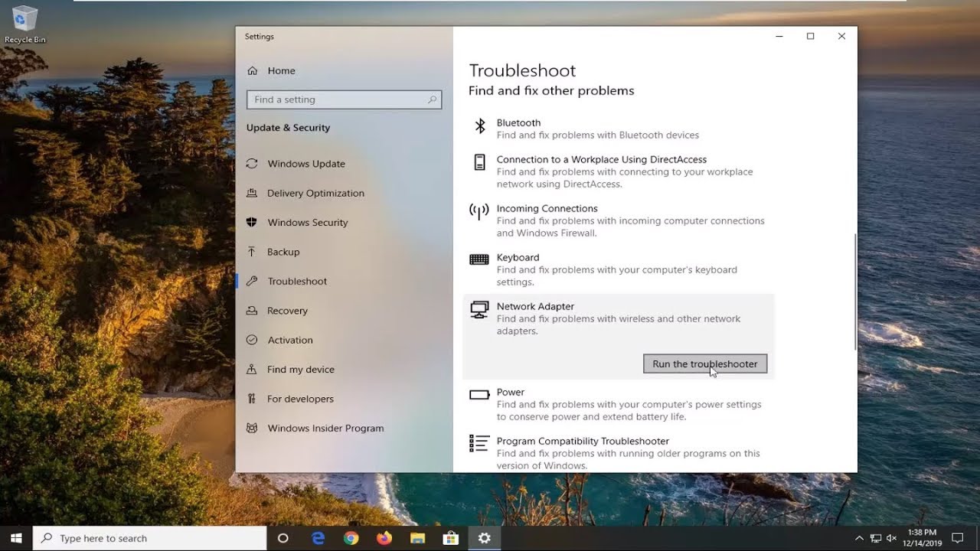The width and height of the screenshot is (980, 551).
Task: Select the Power troubleshooter entry
Action: (619, 404)
